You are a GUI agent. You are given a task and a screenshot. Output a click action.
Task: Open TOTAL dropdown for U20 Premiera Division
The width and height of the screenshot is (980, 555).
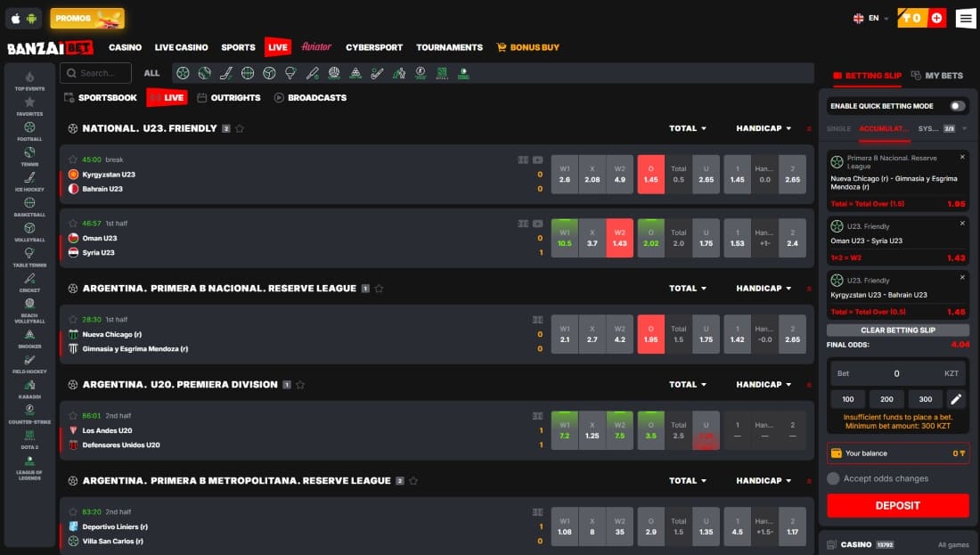688,384
